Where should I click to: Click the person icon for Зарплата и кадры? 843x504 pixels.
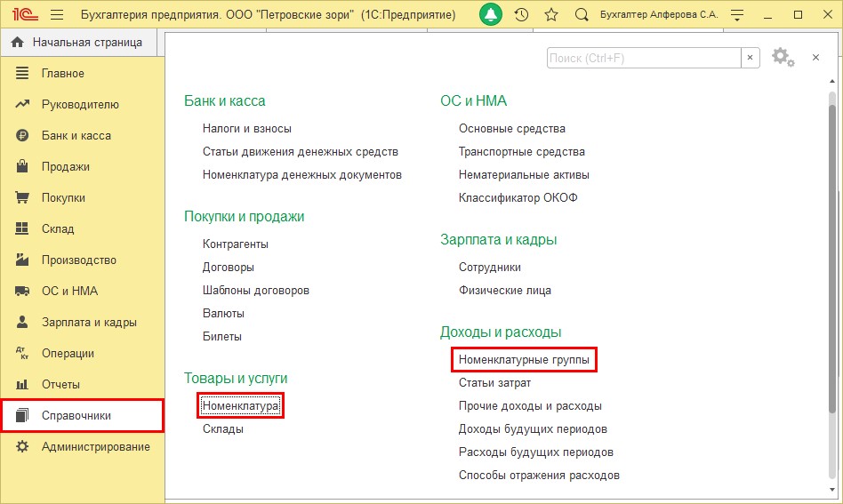point(22,322)
